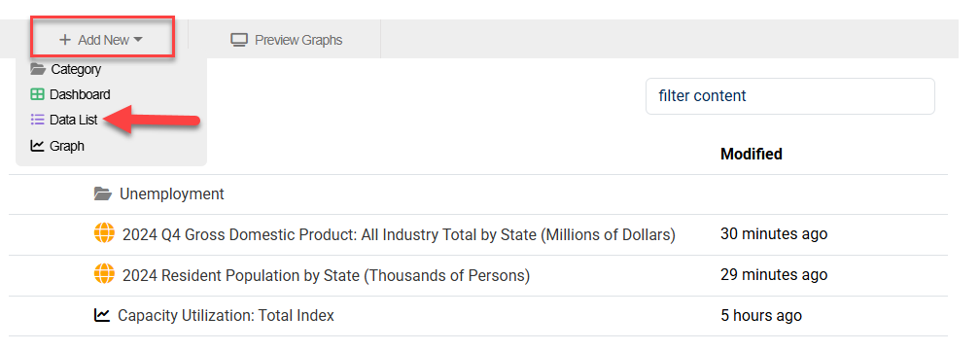Select Dashboard in the Add New menu

point(70,94)
